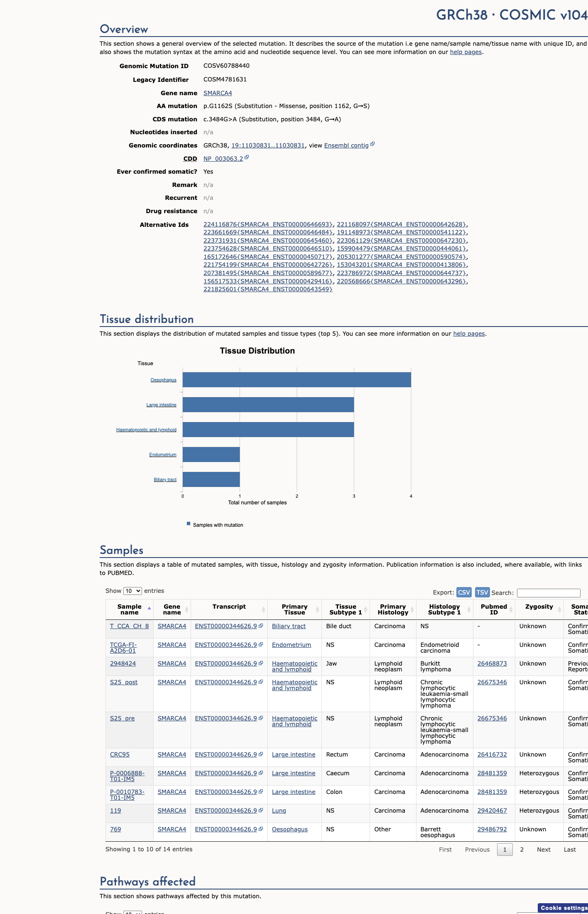Click transcript external icon in sample 119 row

click(x=261, y=810)
